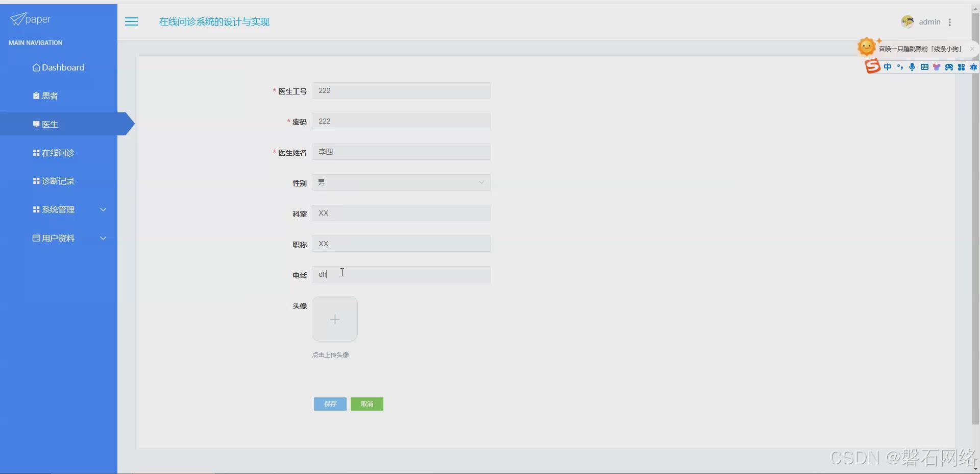This screenshot has height=474, width=980.
Task: Toggle the Sogou game mode icon
Action: (948, 67)
